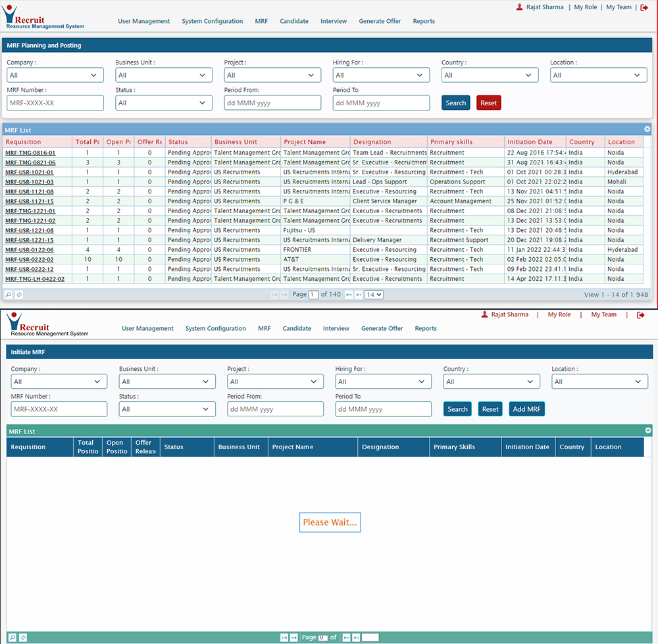The image size is (658, 644).
Task: Click MRF Number field in Initiate MRF form
Action: click(59, 409)
